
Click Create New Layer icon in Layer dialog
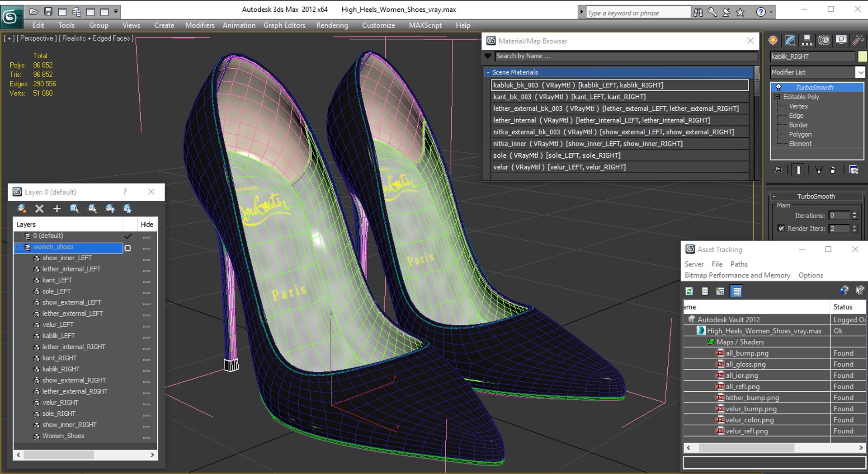[22, 208]
